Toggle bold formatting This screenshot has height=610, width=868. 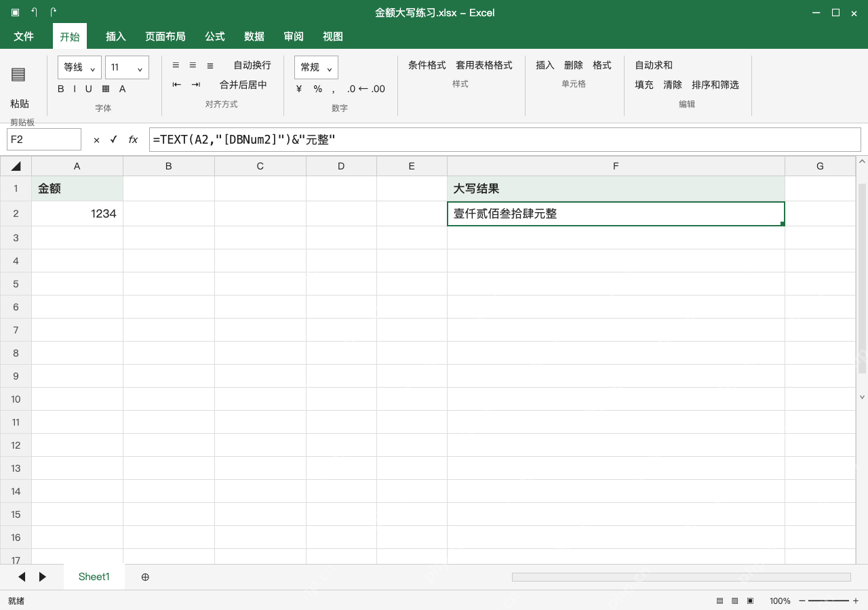click(x=61, y=89)
